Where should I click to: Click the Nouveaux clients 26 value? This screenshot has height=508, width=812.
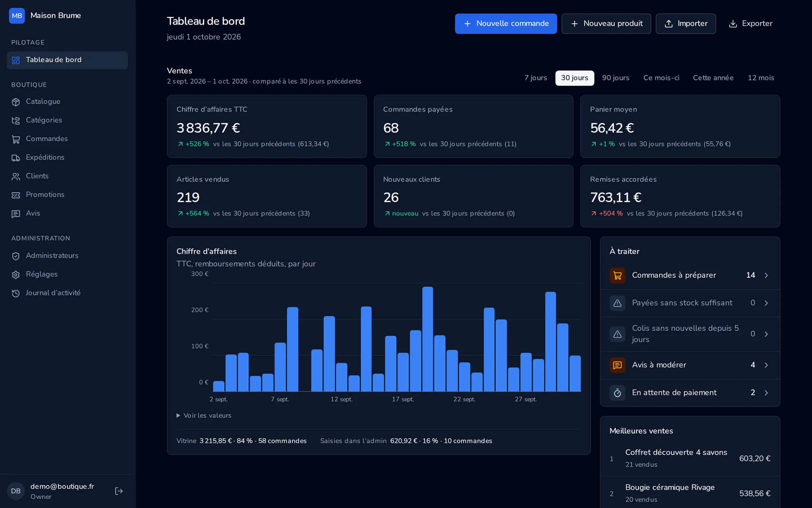[x=391, y=197]
